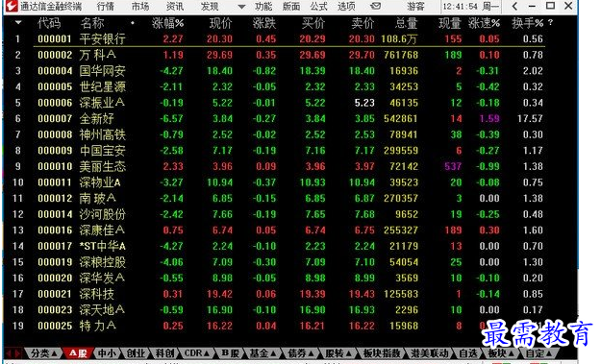Open the 行情 menu
This screenshot has width=601, height=364.
click(105, 6)
